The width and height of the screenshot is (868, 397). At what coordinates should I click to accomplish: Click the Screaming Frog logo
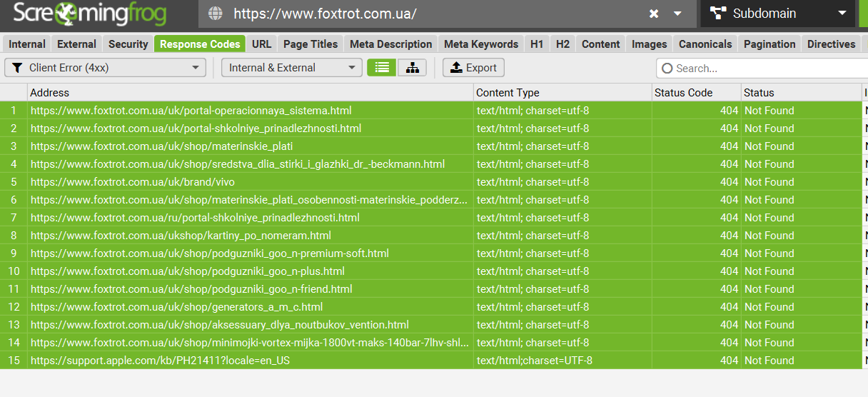[x=89, y=13]
